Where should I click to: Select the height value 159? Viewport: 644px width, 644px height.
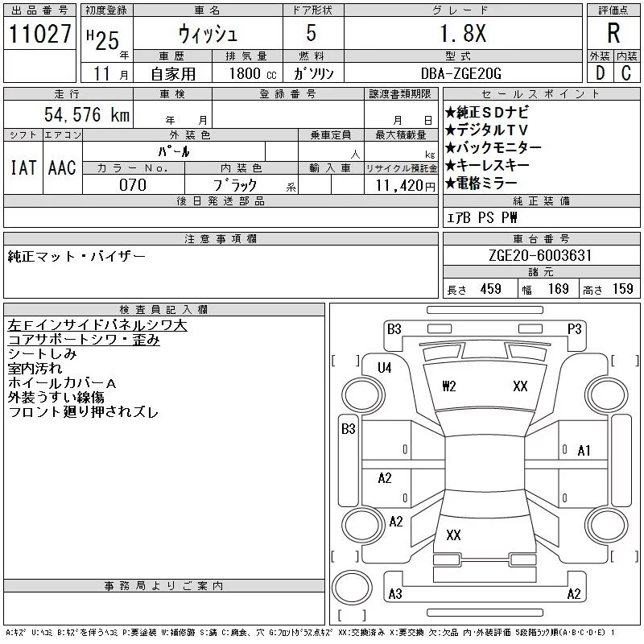[623, 289]
